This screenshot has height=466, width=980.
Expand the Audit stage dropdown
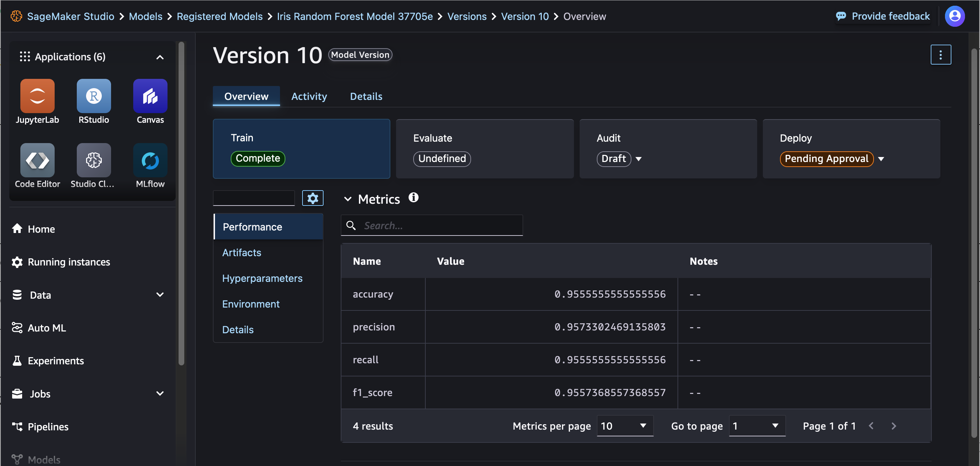pyautogui.click(x=639, y=159)
